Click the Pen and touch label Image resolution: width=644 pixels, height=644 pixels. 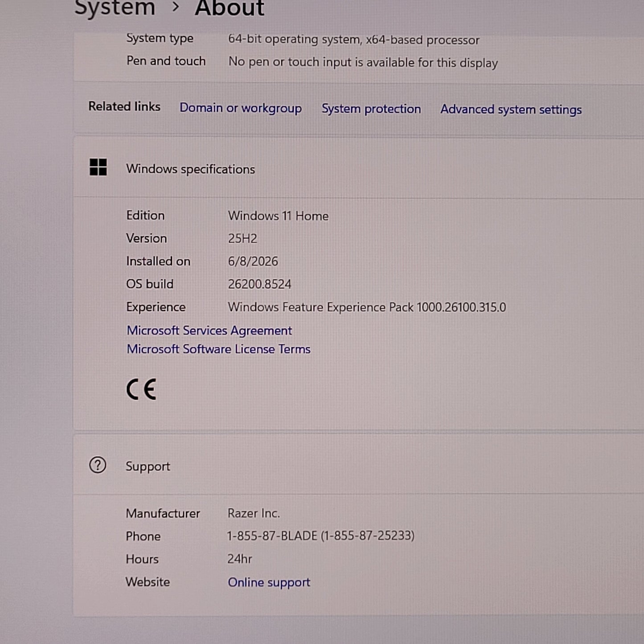click(166, 61)
